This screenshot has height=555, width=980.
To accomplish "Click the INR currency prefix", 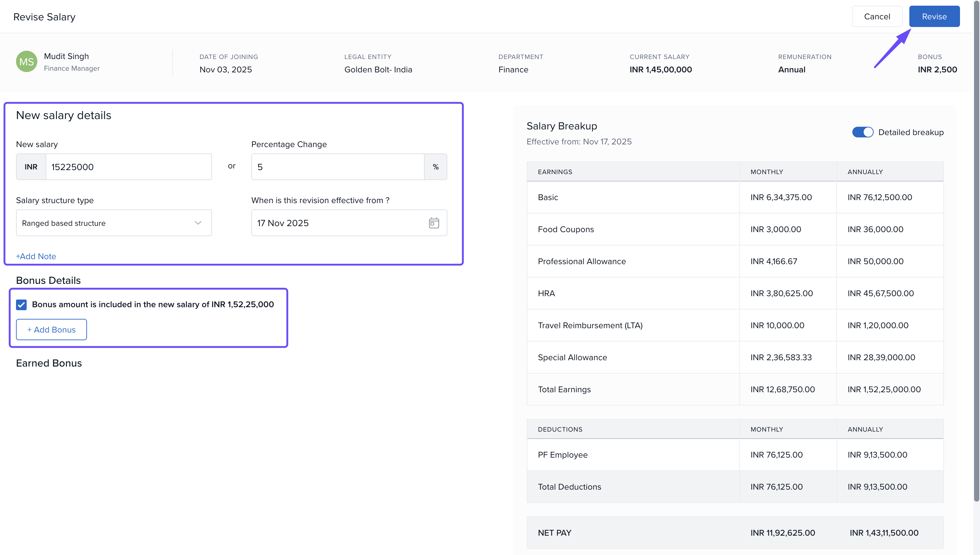I will 31,167.
